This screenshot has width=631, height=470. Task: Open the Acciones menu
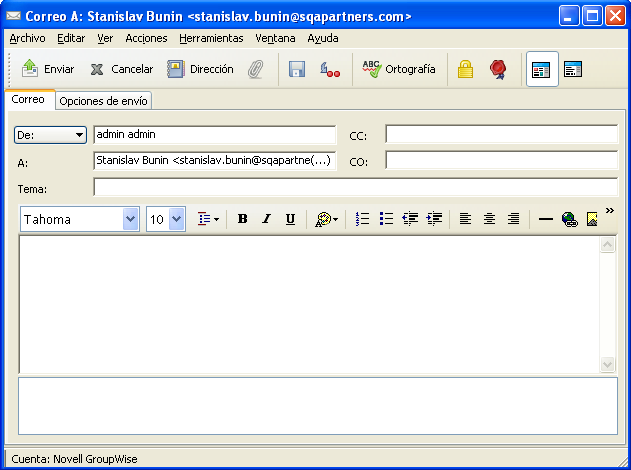pyautogui.click(x=146, y=38)
